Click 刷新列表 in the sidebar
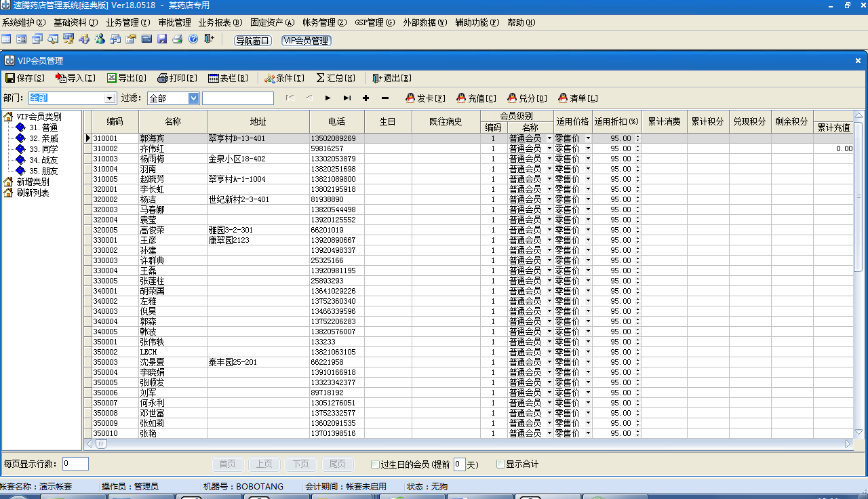 pos(33,193)
